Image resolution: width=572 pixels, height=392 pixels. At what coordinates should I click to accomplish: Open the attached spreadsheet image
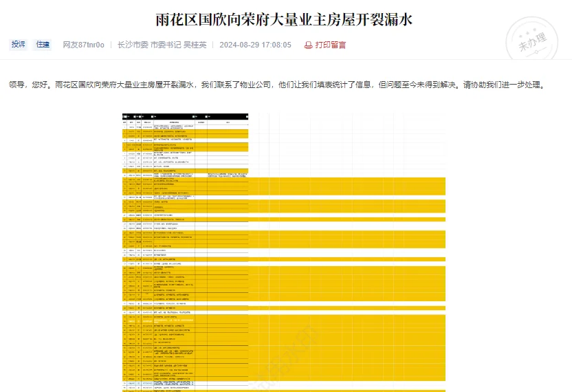coord(284,252)
